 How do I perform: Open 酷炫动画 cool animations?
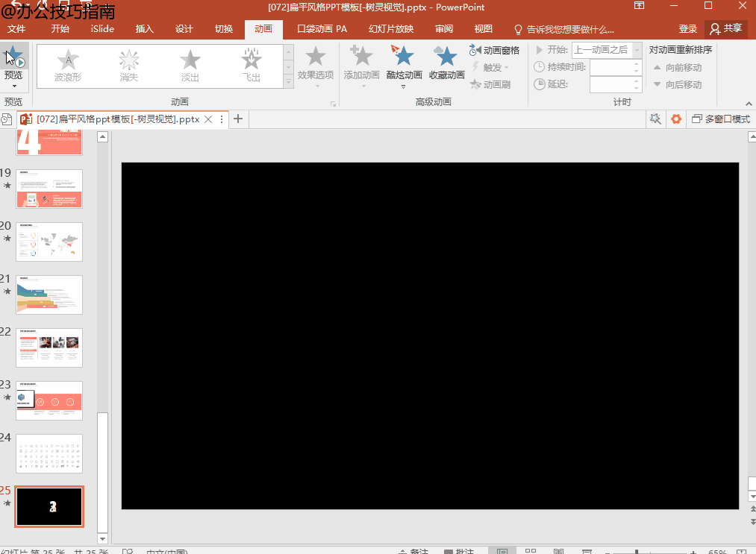point(404,66)
